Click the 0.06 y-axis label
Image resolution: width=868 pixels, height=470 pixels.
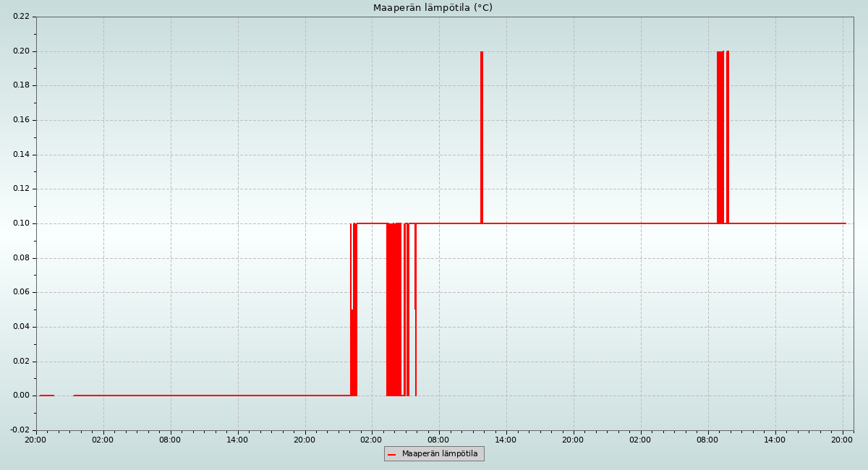tap(21, 292)
